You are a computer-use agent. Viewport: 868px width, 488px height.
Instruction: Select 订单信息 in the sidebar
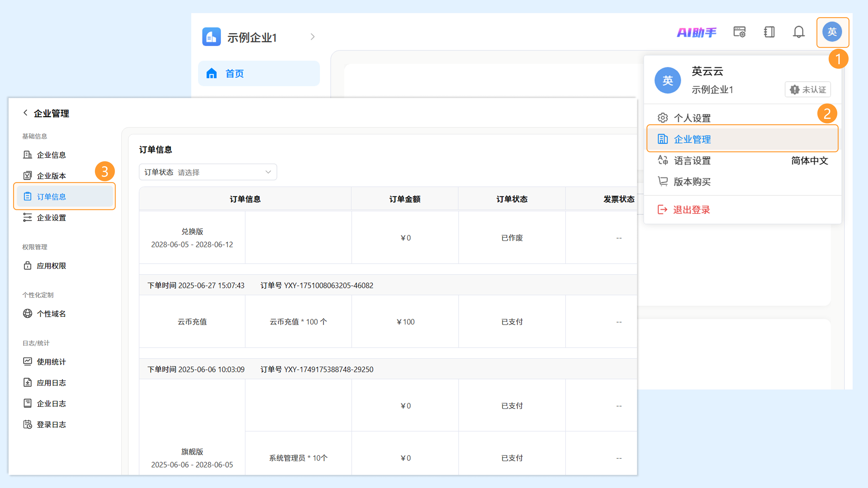tap(65, 196)
